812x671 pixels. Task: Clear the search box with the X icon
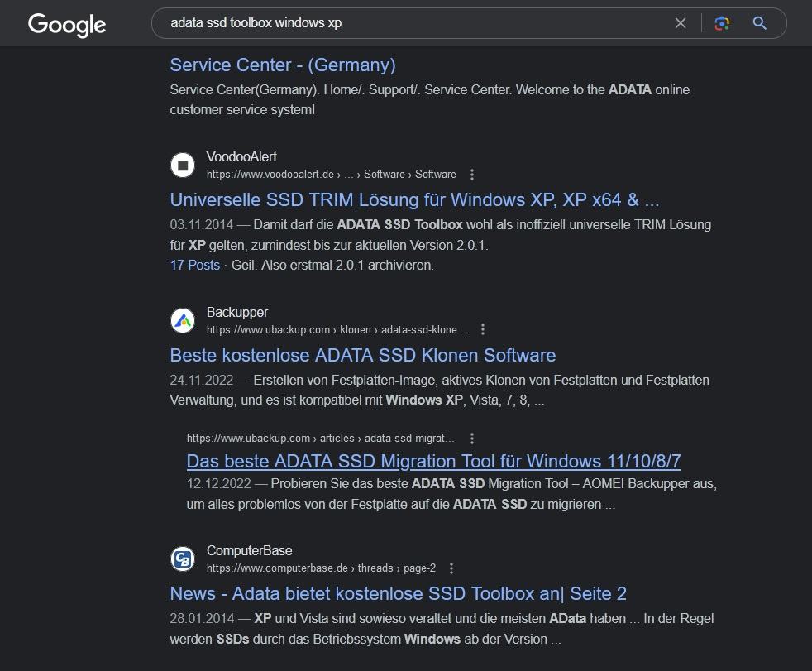[681, 23]
